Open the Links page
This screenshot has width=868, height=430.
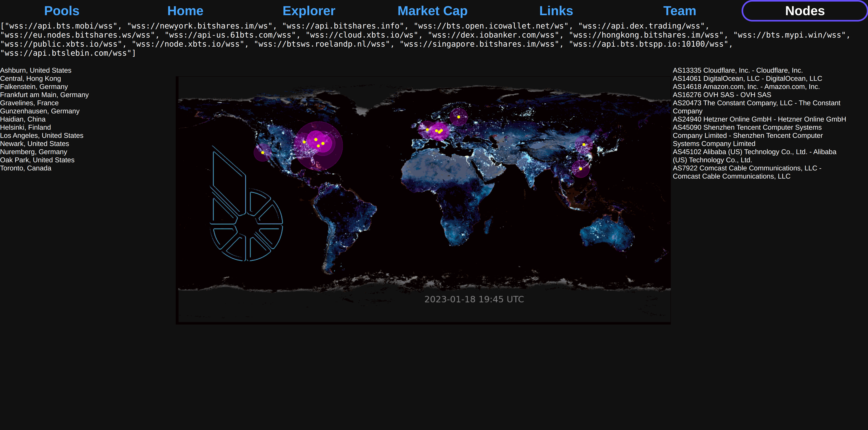(x=556, y=11)
